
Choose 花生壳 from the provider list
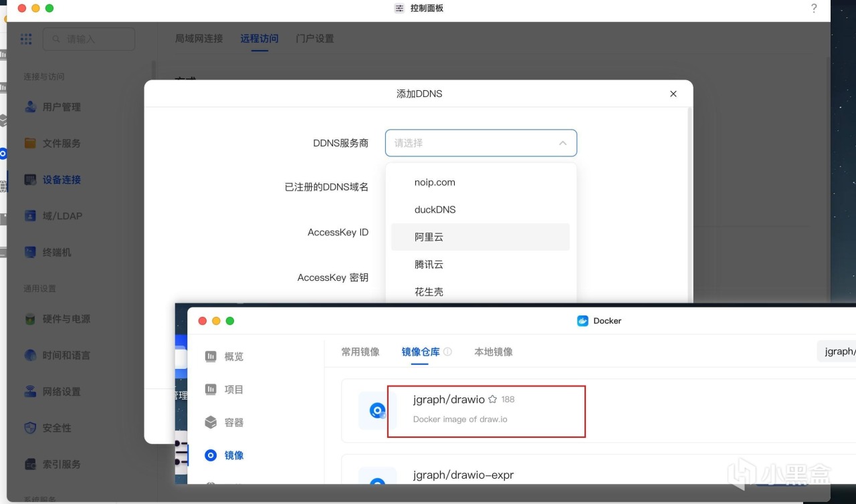coord(480,291)
